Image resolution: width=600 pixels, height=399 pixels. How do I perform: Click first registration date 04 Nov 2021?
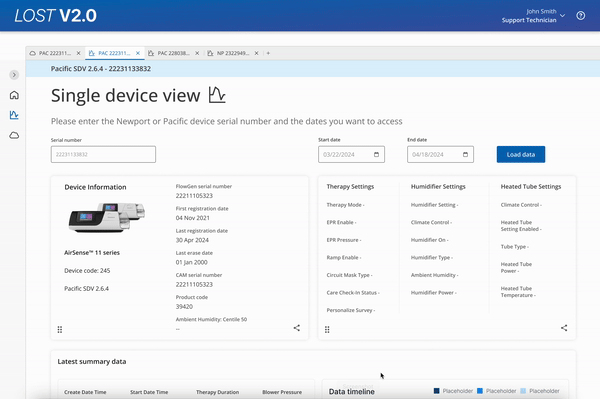[x=192, y=218]
